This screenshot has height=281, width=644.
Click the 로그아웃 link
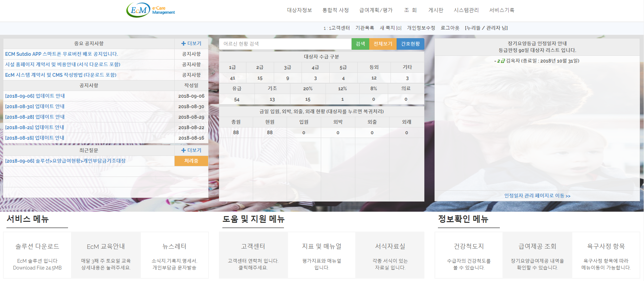tap(450, 28)
